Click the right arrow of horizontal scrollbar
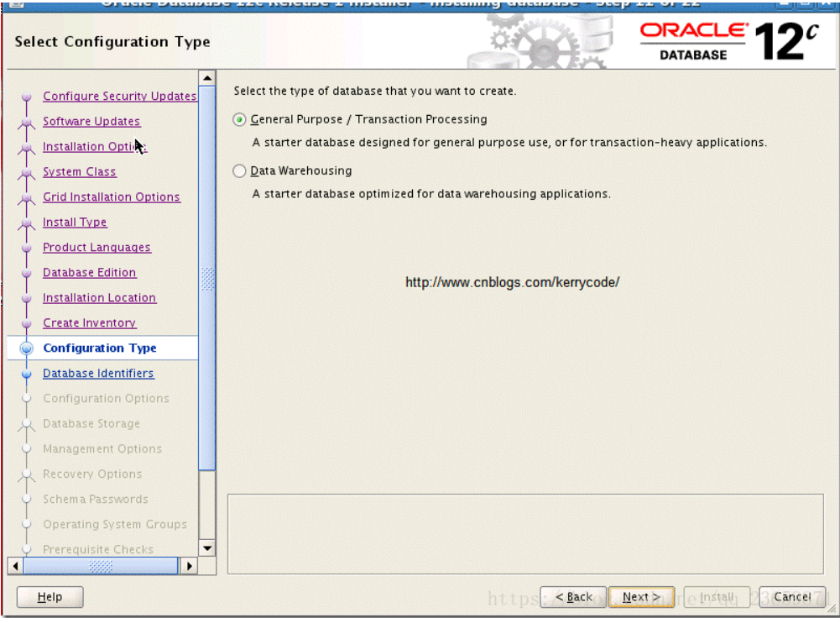The width and height of the screenshot is (840, 618). (189, 566)
